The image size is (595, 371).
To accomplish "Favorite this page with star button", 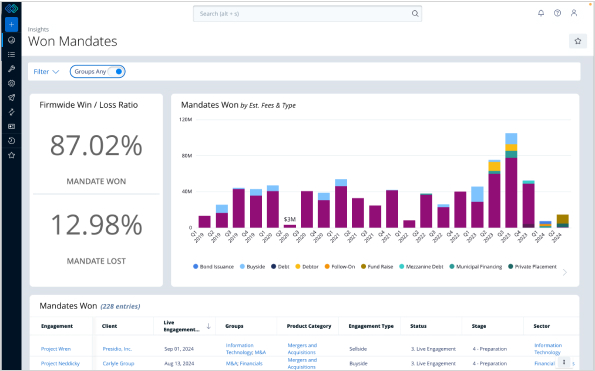I will [578, 41].
